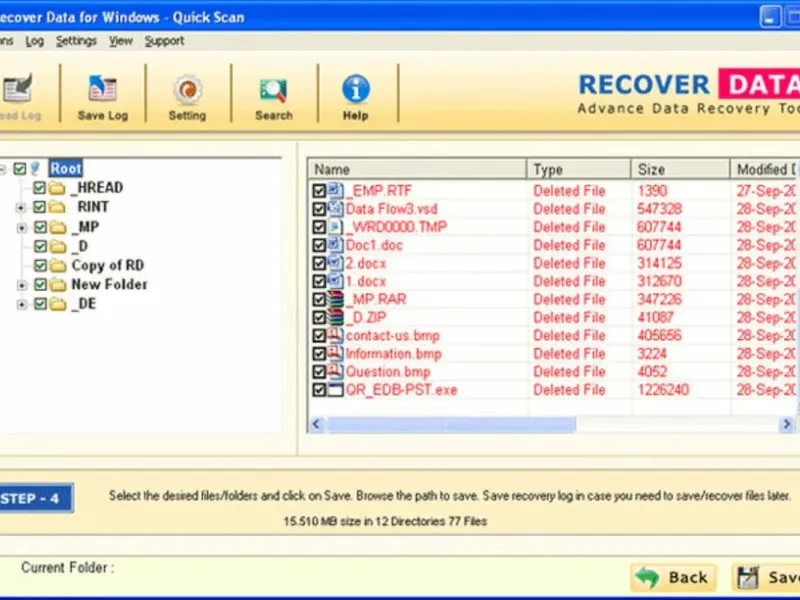The image size is (800, 600).
Task: Select the _MP folder icon
Action: click(57, 227)
